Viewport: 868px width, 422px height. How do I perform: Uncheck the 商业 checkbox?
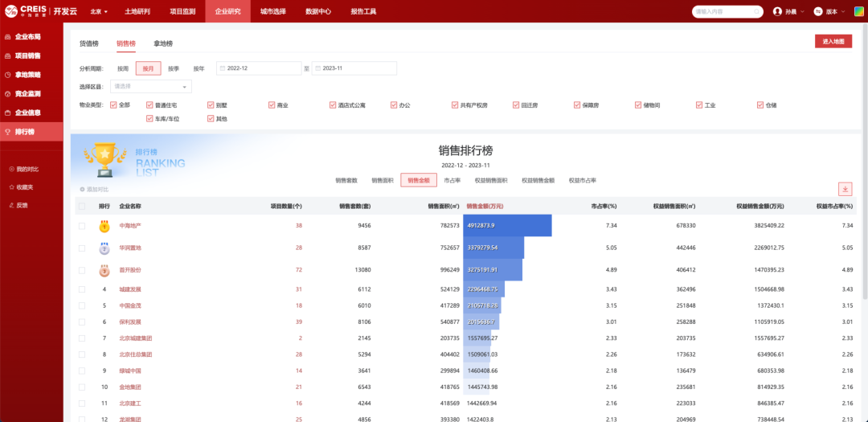(x=272, y=104)
